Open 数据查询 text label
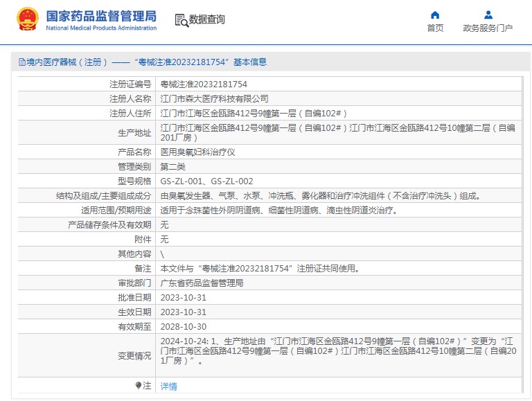The image size is (532, 401). pyautogui.click(x=207, y=20)
